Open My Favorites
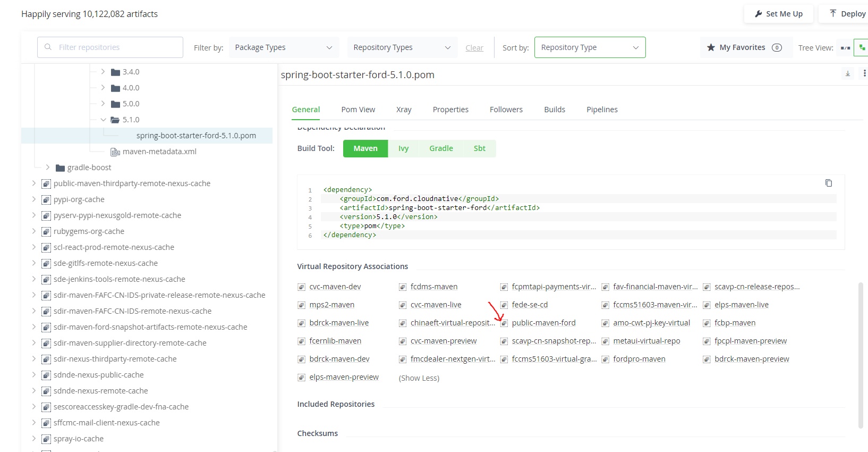The width and height of the screenshot is (868, 452). click(746, 47)
